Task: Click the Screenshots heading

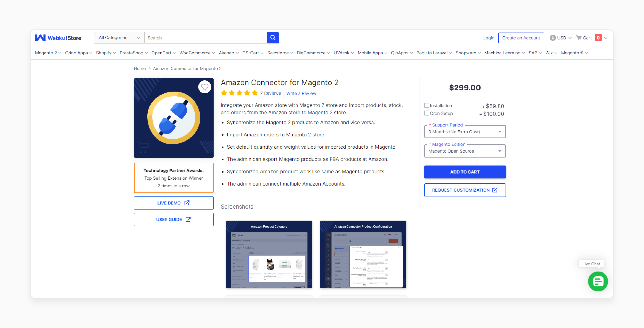Action: [x=237, y=207]
